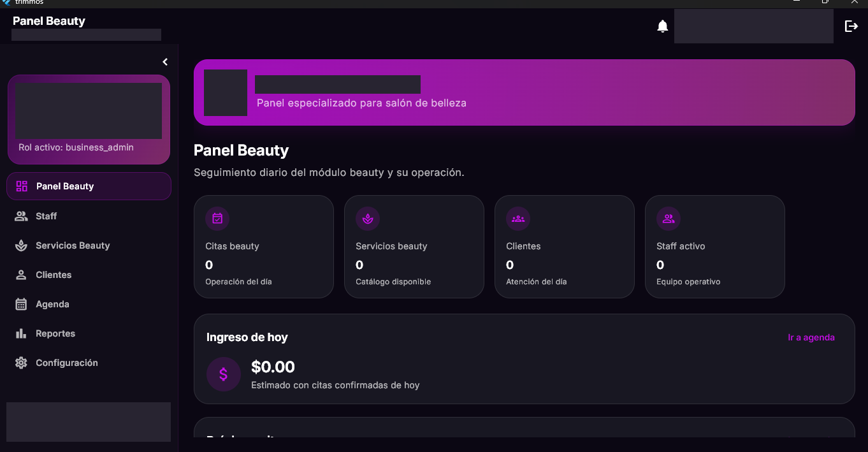This screenshot has width=868, height=452.
Task: Click the Staff activo card icon
Action: [669, 219]
